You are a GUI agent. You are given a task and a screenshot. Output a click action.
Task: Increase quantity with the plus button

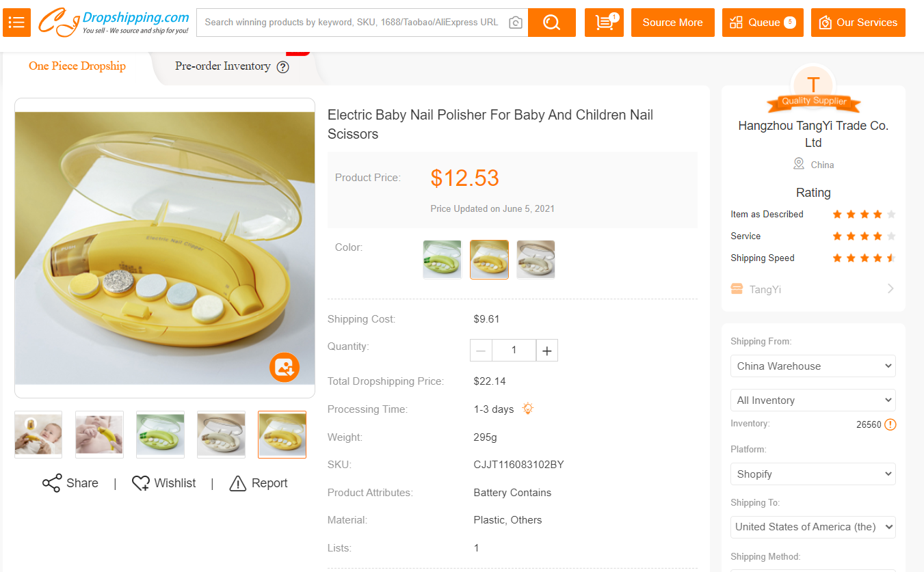(547, 351)
